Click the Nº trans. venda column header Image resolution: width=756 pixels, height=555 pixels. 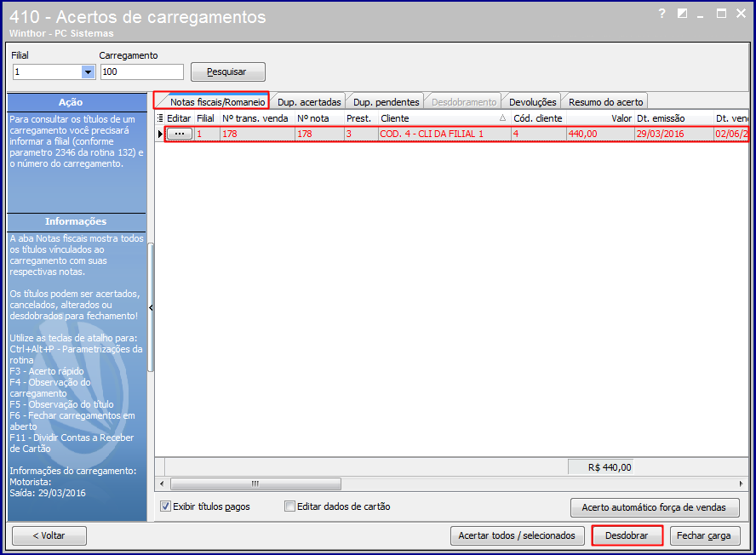coord(257,118)
